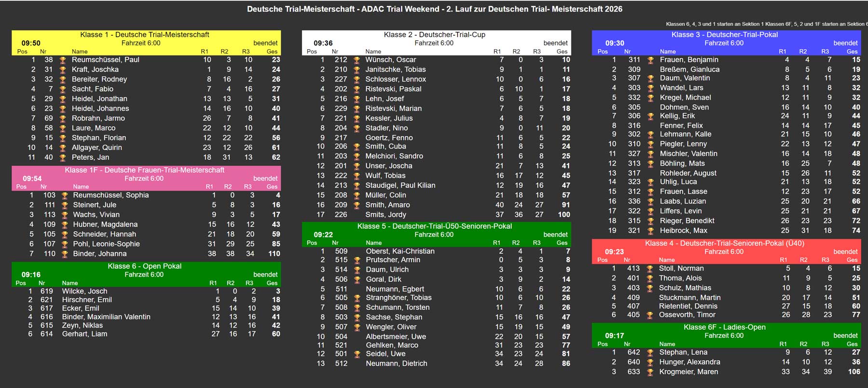
Task: Click the trophy icon beside Reumschüssel, Paul
Action: tap(63, 60)
